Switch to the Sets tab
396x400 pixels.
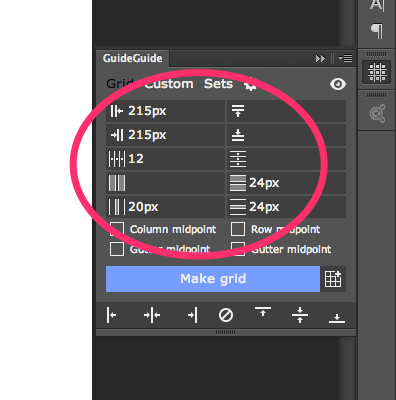(x=218, y=84)
